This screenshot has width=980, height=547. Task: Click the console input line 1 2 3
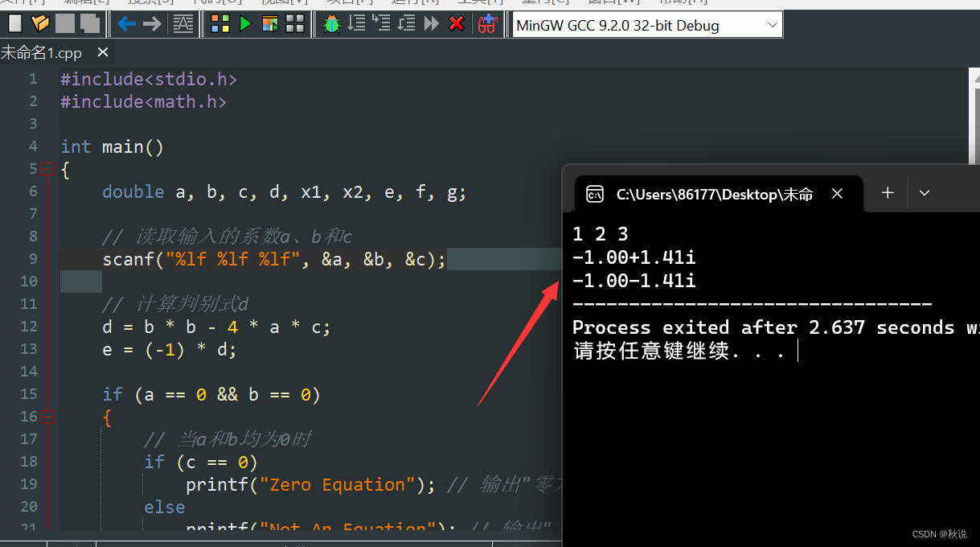[601, 234]
